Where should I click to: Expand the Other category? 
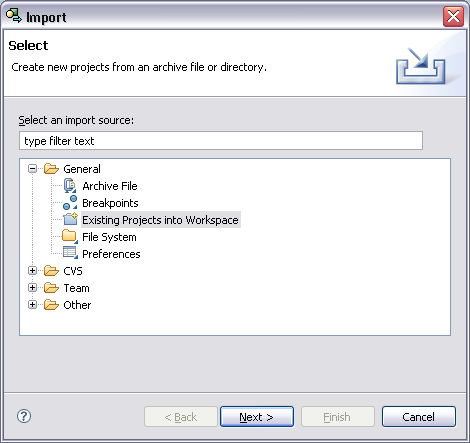click(32, 305)
